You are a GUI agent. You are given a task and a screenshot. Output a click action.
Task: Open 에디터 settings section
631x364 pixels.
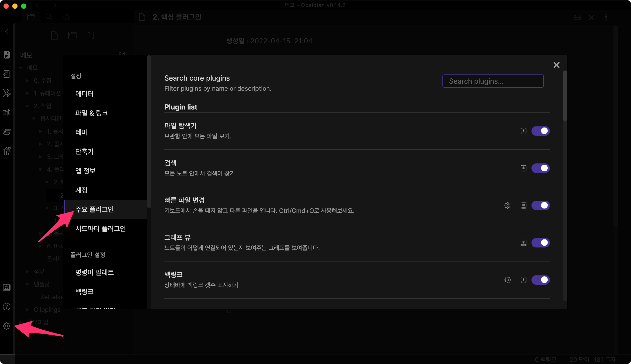pyautogui.click(x=84, y=94)
